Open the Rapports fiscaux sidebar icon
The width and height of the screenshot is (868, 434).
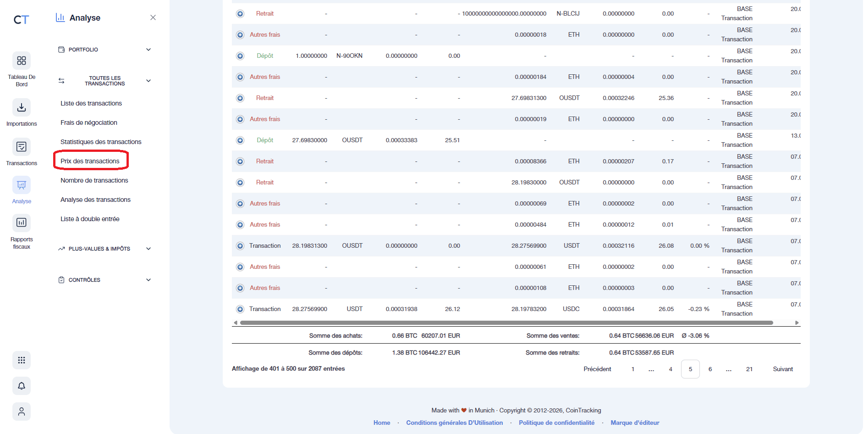click(21, 223)
